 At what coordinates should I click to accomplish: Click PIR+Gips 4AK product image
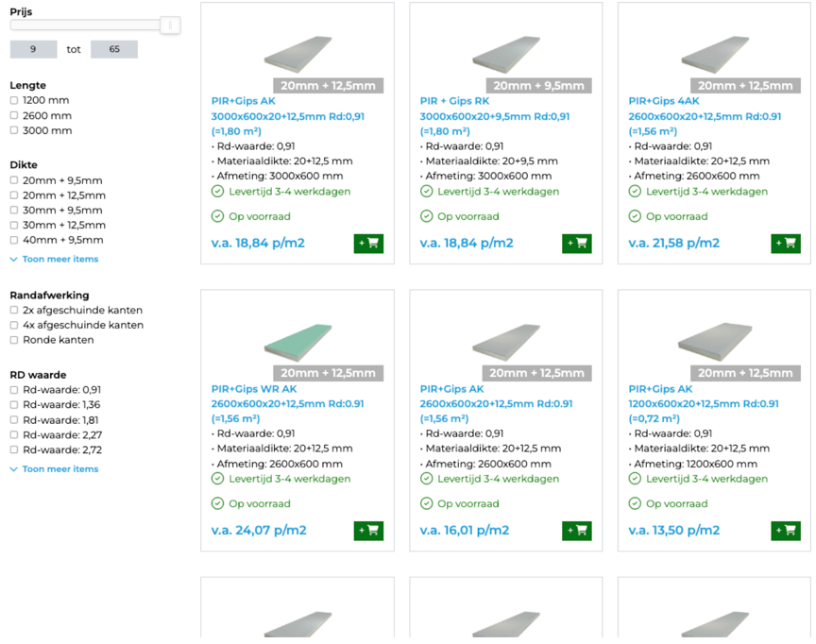coord(715,54)
